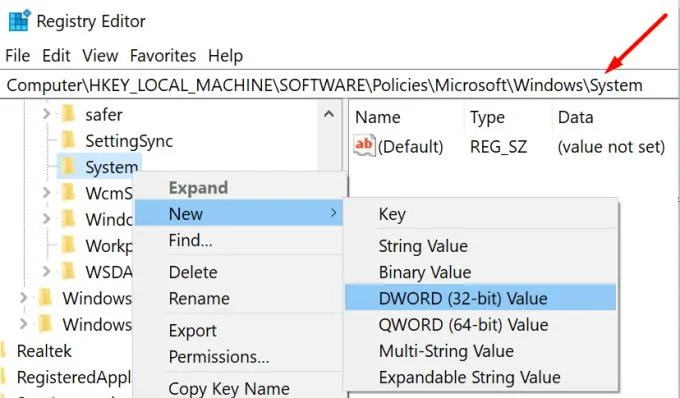The image size is (680, 398).
Task: Open the Help menu
Action: pyautogui.click(x=226, y=56)
